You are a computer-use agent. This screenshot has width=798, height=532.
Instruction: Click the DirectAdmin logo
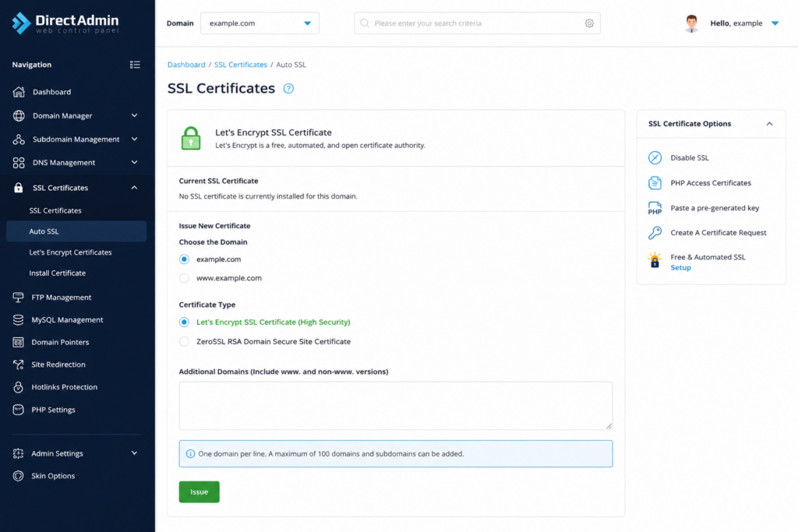click(x=65, y=23)
